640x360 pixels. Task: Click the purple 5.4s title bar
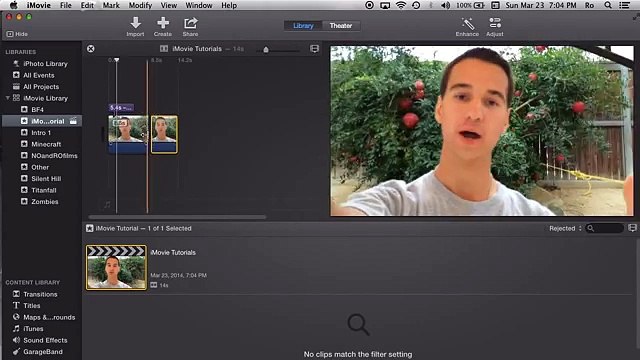point(121,108)
